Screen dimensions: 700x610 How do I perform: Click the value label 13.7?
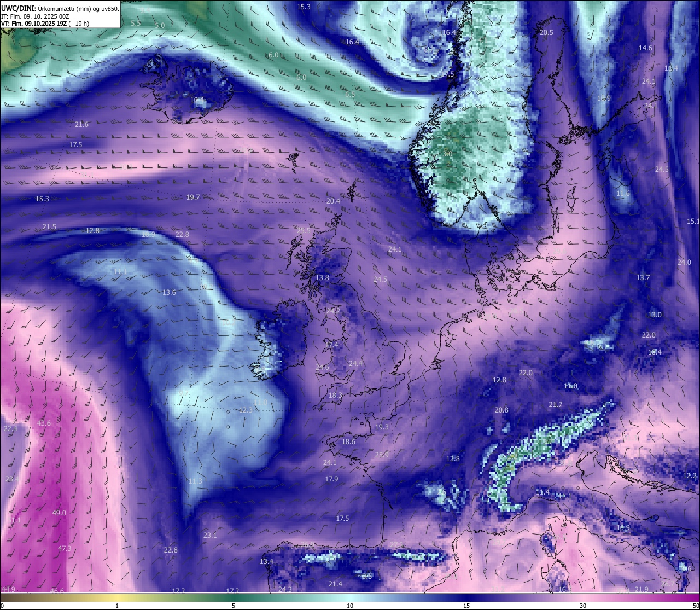[x=643, y=277]
